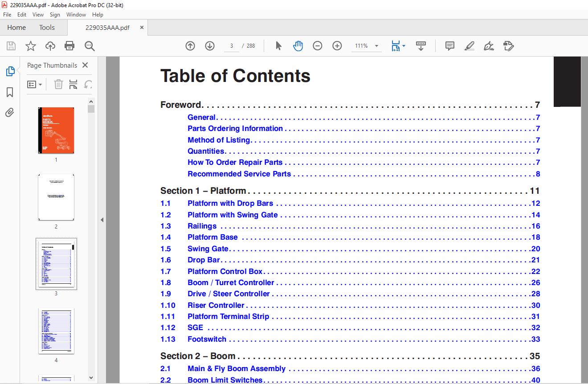
Task: Open the Bookmarks panel icon
Action: [x=10, y=92]
